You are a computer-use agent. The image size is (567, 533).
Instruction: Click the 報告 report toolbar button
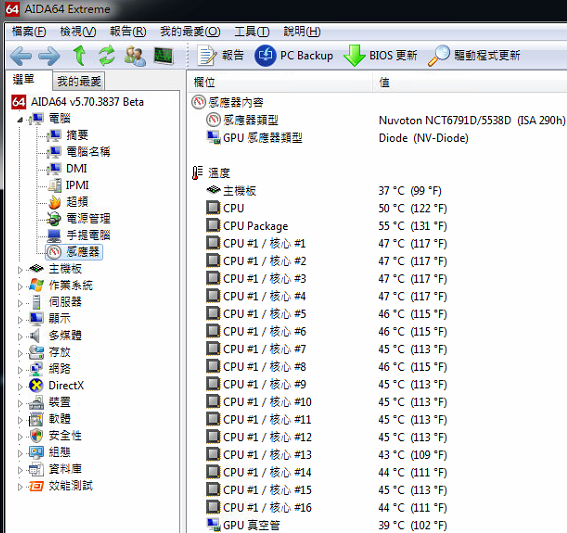click(221, 56)
